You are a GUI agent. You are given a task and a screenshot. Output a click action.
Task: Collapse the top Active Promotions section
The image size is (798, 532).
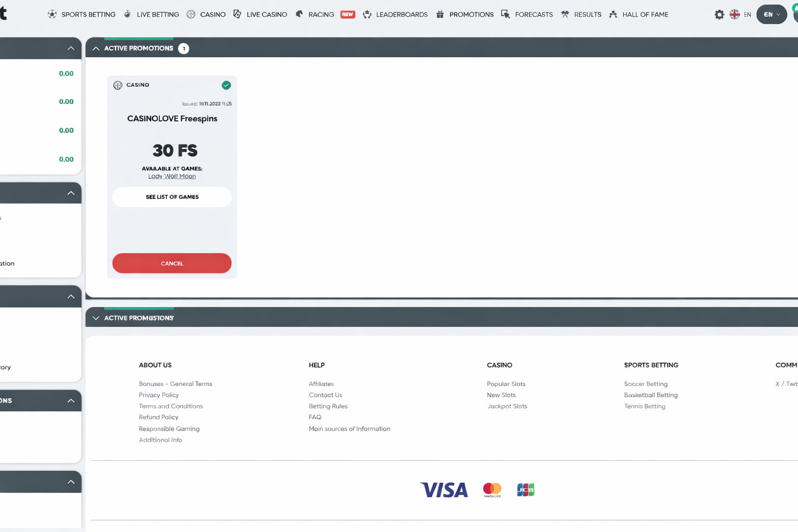pos(96,48)
